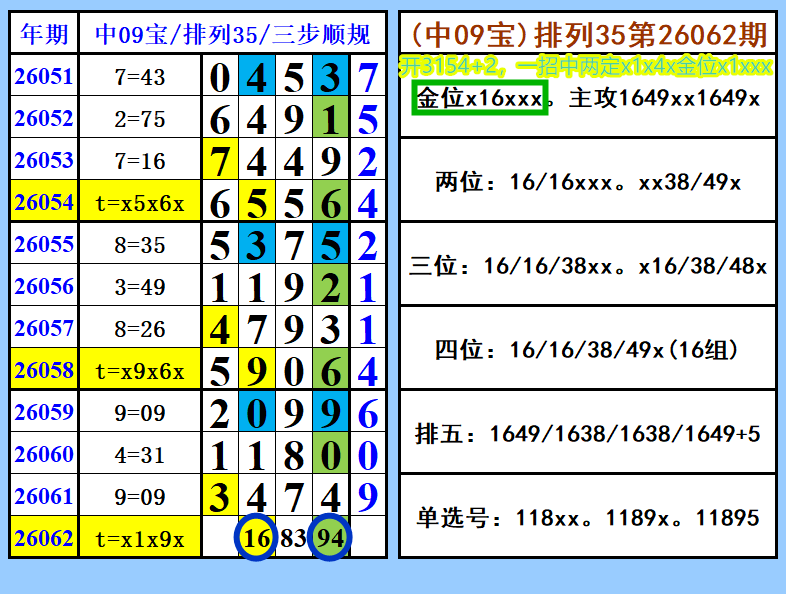Click the t=x1x9x yellow cell
The width and height of the screenshot is (786, 594).
click(140, 538)
